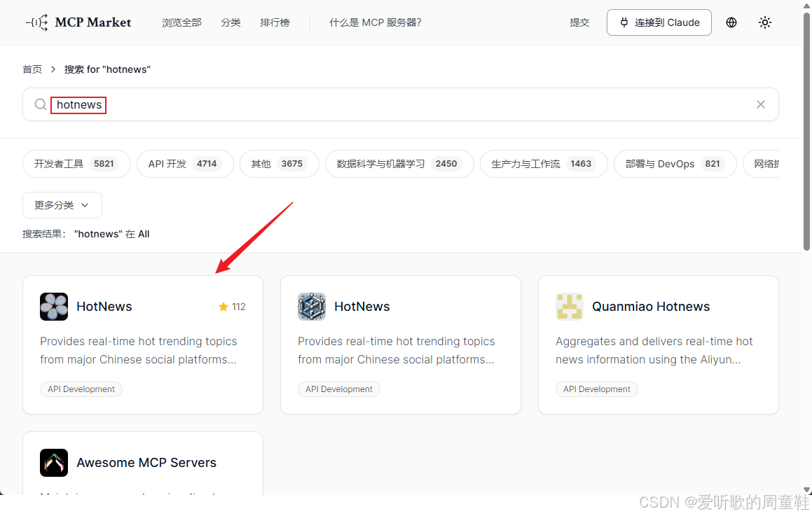
Task: Click the first HotNews flower-style icon
Action: pyautogui.click(x=54, y=307)
